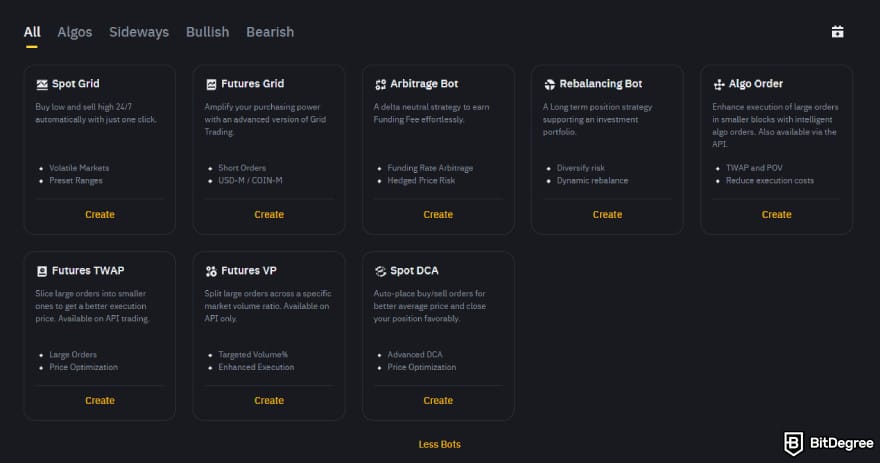Click the Algo Order title
880x463 pixels.
click(x=755, y=84)
